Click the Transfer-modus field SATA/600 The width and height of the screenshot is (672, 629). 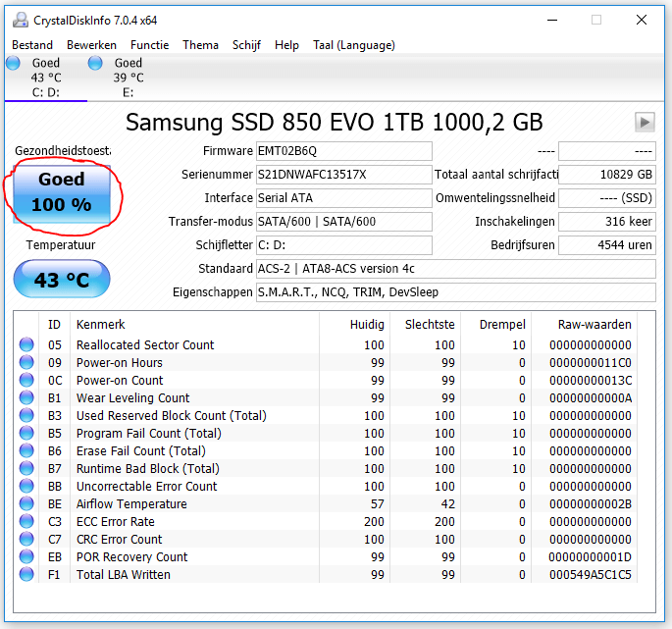point(343,222)
